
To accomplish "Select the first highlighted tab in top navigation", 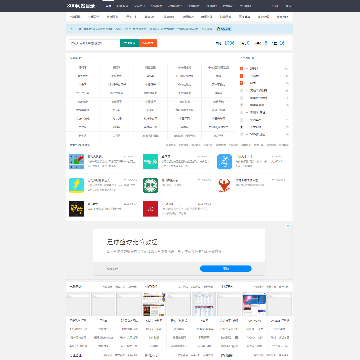I will click(x=108, y=6).
